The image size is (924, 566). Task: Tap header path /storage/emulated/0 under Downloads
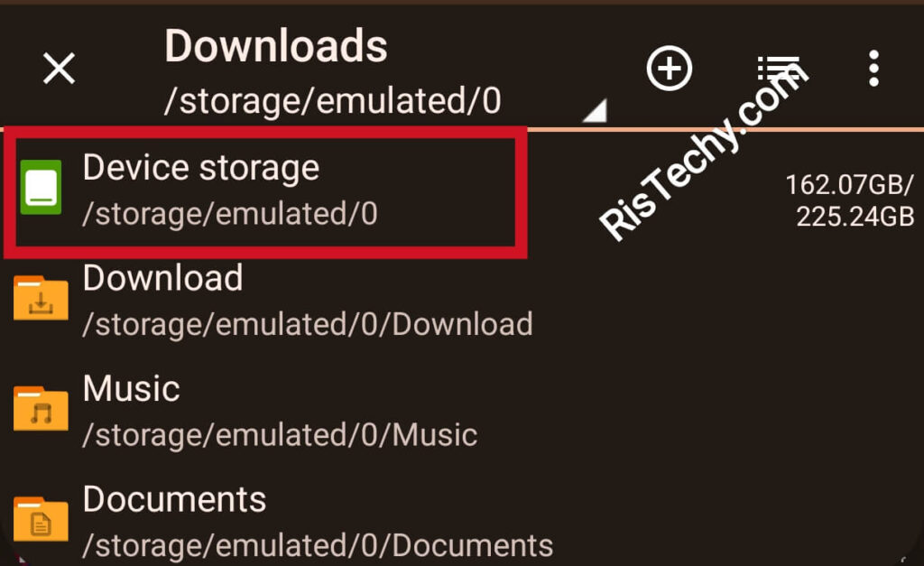point(333,101)
